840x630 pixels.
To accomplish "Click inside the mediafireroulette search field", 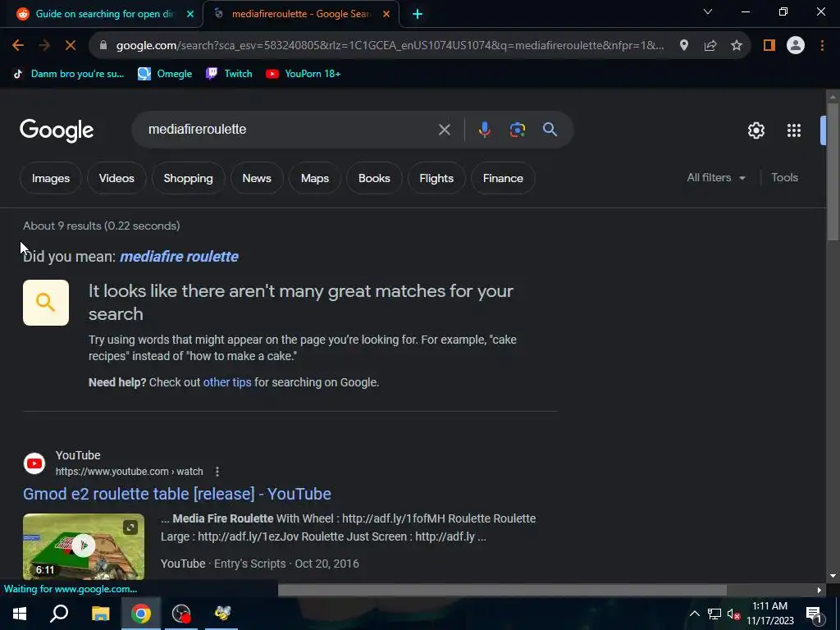I will [x=290, y=129].
